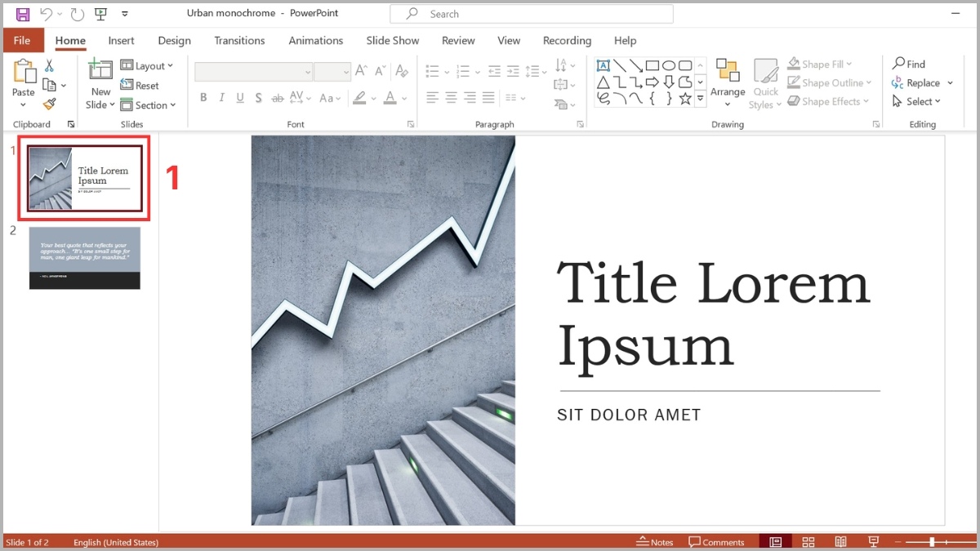The height and width of the screenshot is (551, 980).
Task: Click the Replace tool
Action: [919, 82]
